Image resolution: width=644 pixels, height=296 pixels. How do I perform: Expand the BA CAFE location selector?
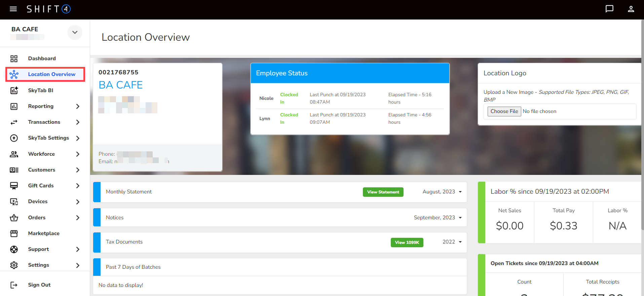click(x=75, y=32)
